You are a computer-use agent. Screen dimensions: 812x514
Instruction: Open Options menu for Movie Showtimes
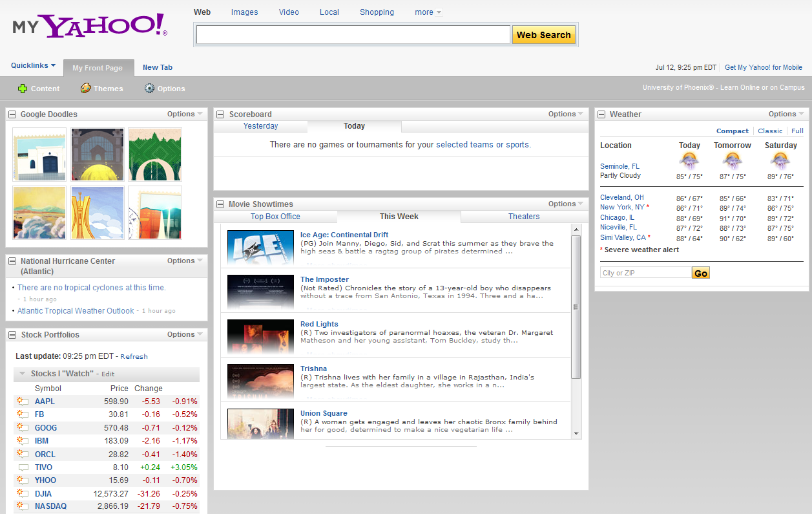click(x=566, y=204)
